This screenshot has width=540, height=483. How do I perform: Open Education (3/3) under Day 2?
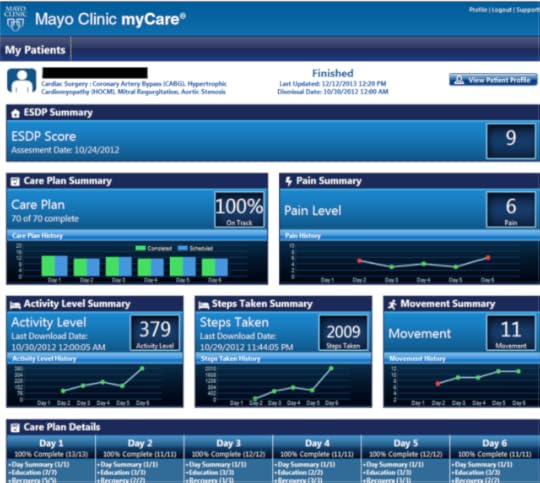122,472
